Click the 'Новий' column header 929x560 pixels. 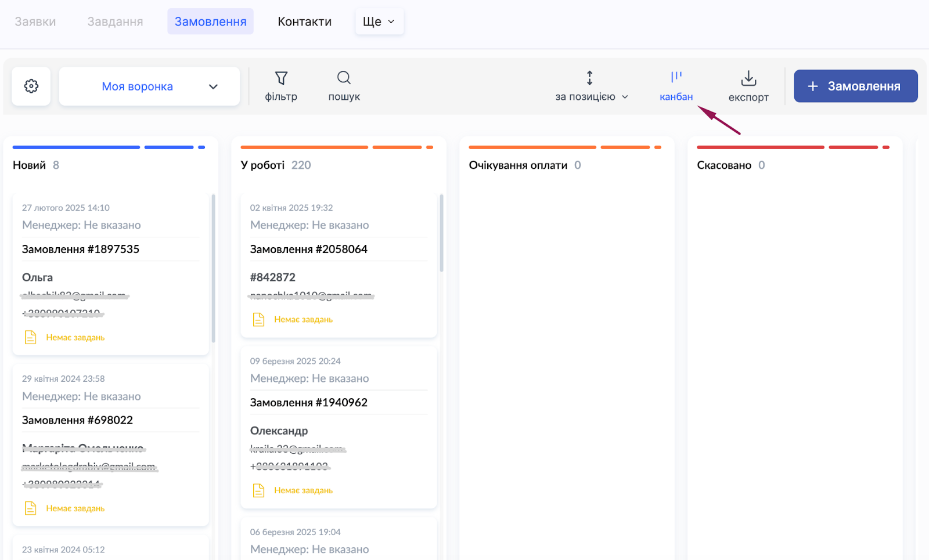pyautogui.click(x=29, y=165)
